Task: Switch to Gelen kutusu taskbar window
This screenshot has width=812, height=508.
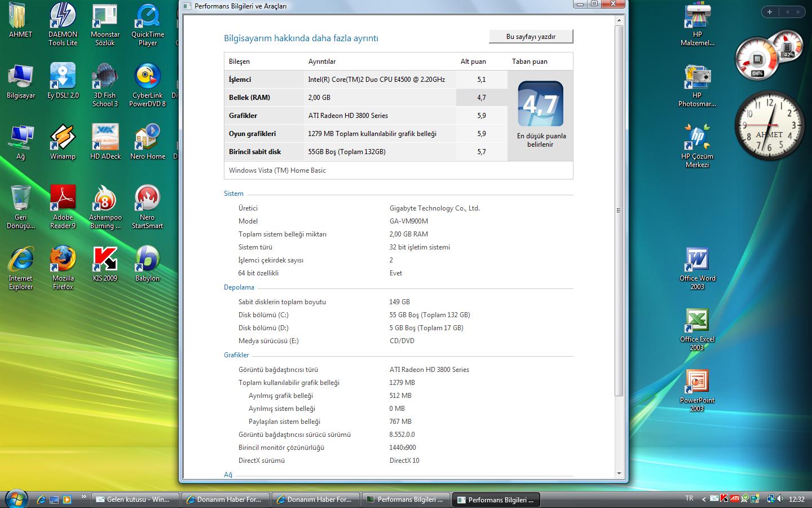Action: click(135, 500)
